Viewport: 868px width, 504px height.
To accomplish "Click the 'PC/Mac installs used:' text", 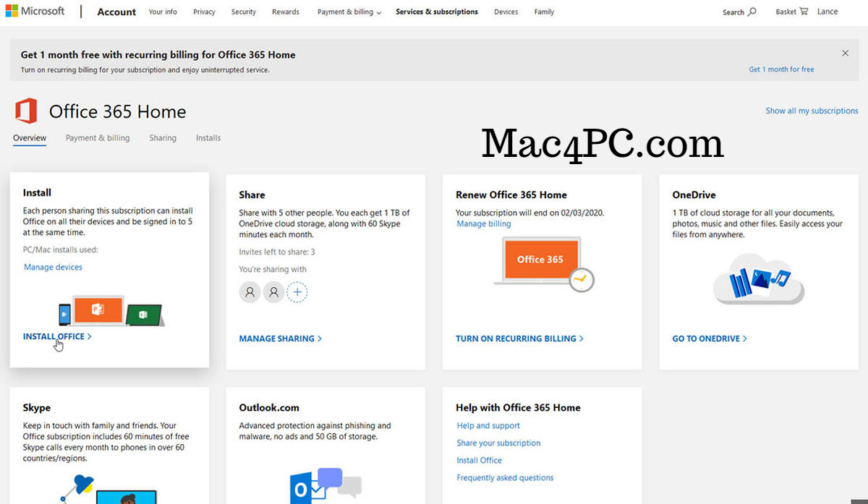I will coord(61,250).
